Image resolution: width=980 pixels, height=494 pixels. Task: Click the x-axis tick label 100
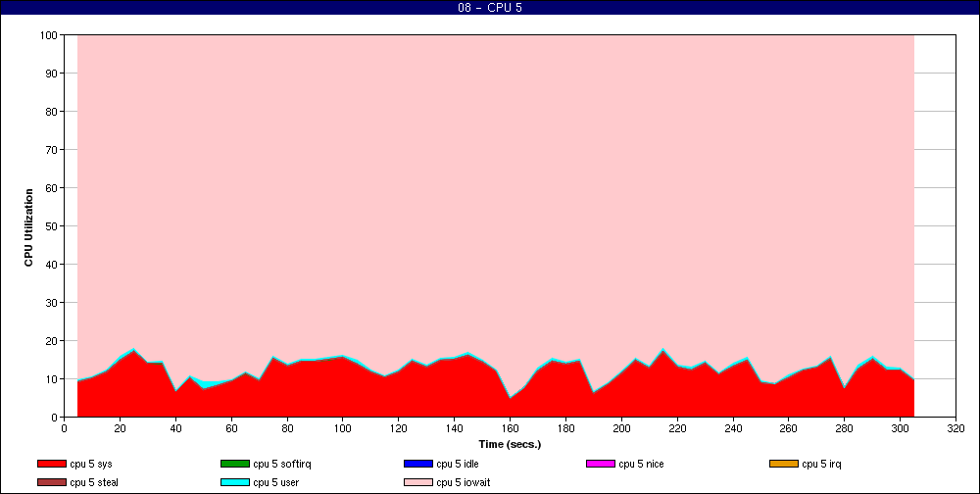(x=342, y=428)
